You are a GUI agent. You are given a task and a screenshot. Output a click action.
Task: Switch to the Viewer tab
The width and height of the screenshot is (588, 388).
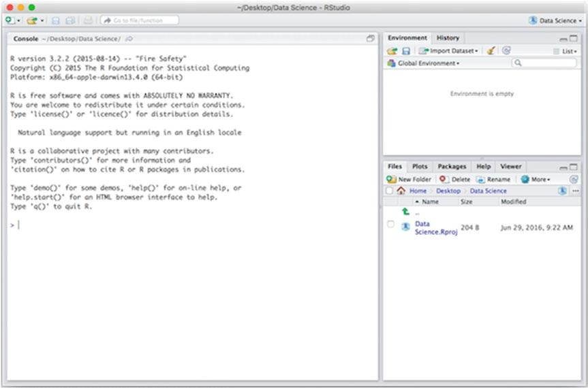[511, 166]
